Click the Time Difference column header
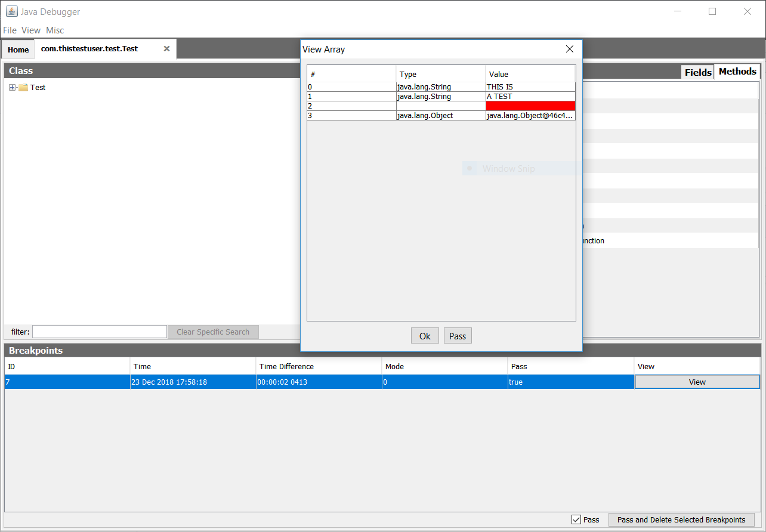Image resolution: width=766 pixels, height=532 pixels. click(319, 366)
